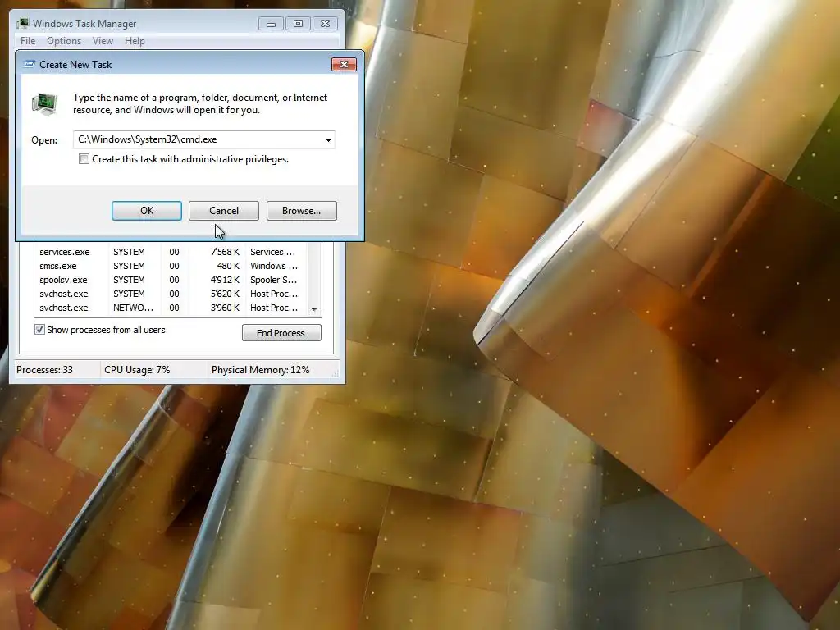Open the File menu in Task Manager
The width and height of the screenshot is (840, 630).
pos(28,41)
